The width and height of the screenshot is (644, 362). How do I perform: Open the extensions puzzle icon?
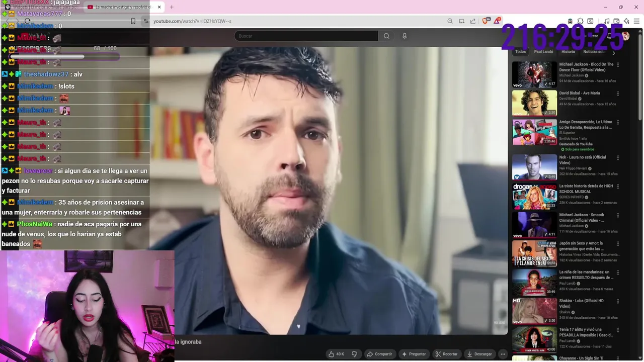pos(581,21)
